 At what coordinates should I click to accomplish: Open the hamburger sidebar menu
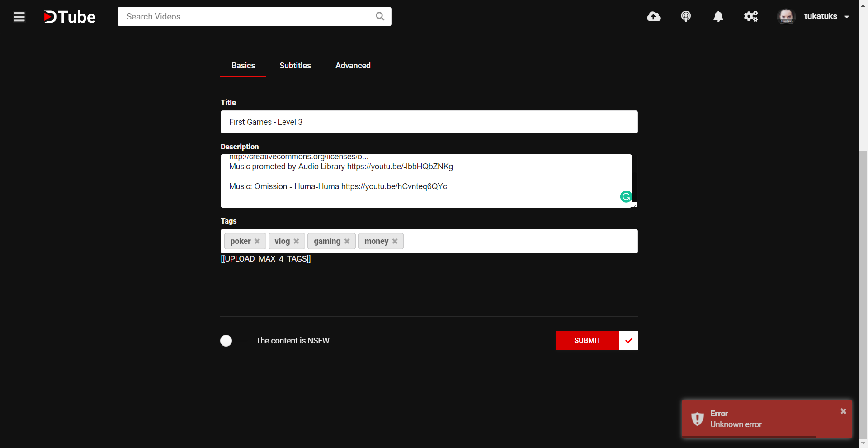click(x=19, y=17)
